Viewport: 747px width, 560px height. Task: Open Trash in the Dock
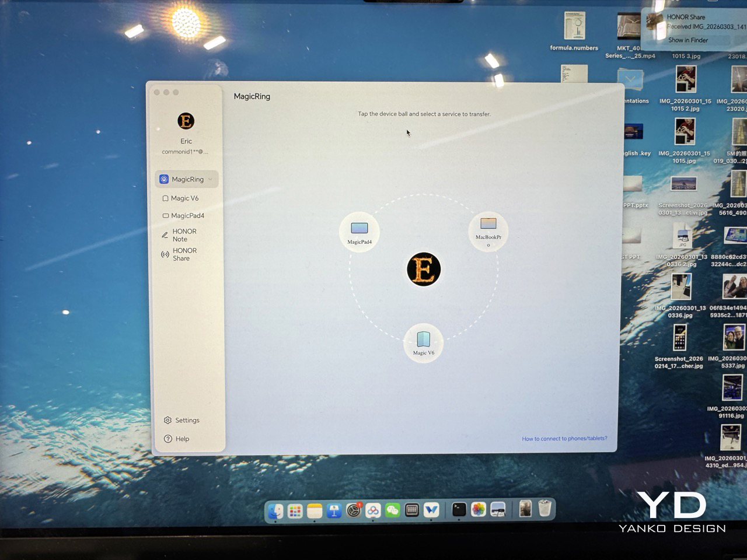544,509
